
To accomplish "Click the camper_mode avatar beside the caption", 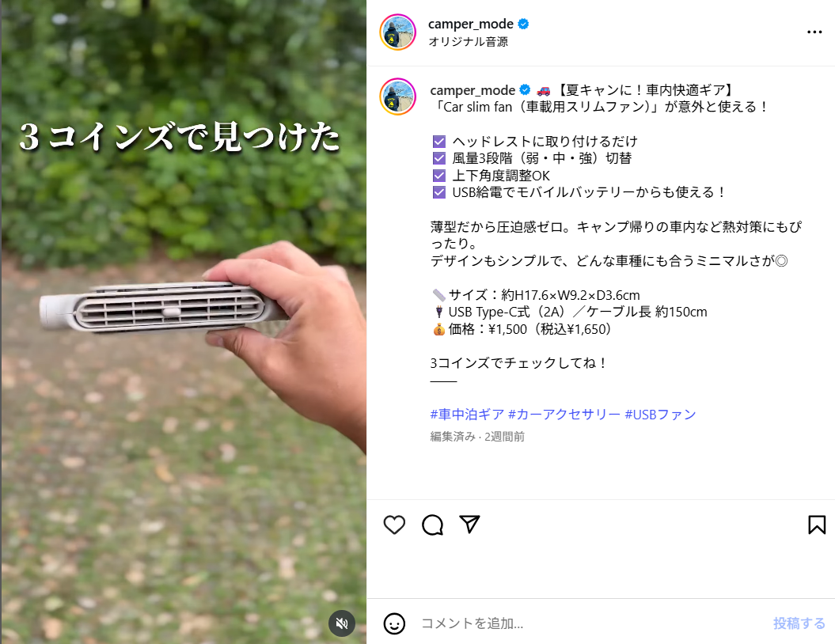I will [398, 97].
